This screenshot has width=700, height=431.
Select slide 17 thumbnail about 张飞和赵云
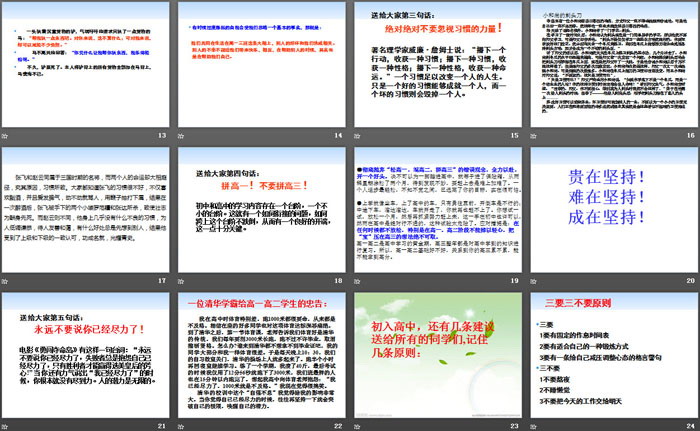pyautogui.click(x=85, y=210)
